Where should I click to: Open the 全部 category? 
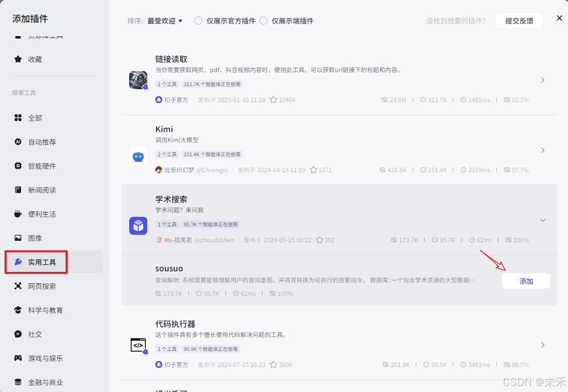54,118
